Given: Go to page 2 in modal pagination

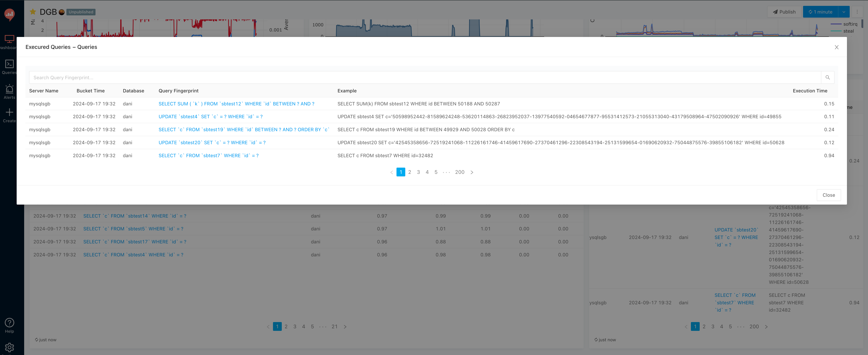Looking at the screenshot, I should click(409, 172).
